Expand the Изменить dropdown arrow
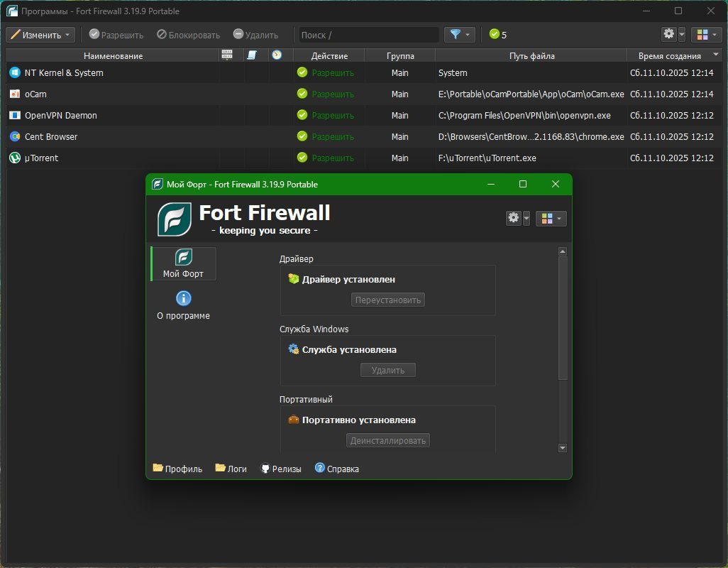Image resolution: width=728 pixels, height=568 pixels. click(x=67, y=35)
